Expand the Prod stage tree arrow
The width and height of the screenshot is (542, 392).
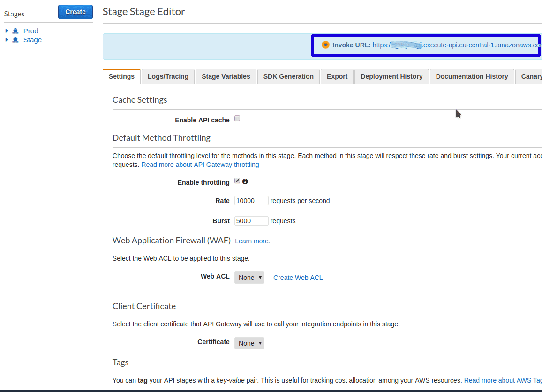pyautogui.click(x=7, y=31)
